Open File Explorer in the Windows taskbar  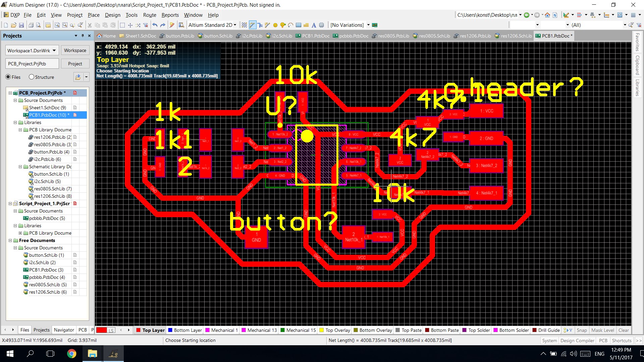click(x=92, y=354)
